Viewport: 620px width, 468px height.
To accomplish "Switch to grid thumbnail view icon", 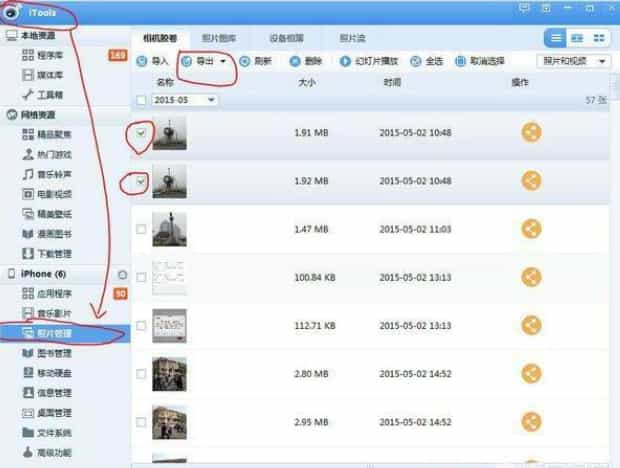I will click(x=598, y=37).
